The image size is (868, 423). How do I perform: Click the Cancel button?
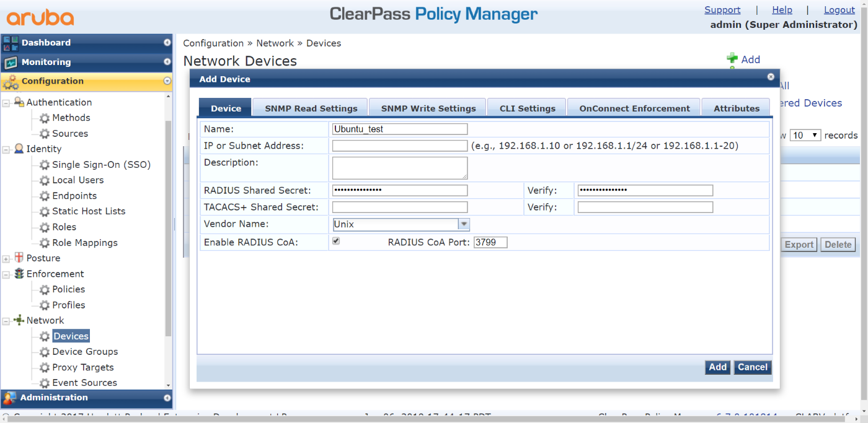752,367
